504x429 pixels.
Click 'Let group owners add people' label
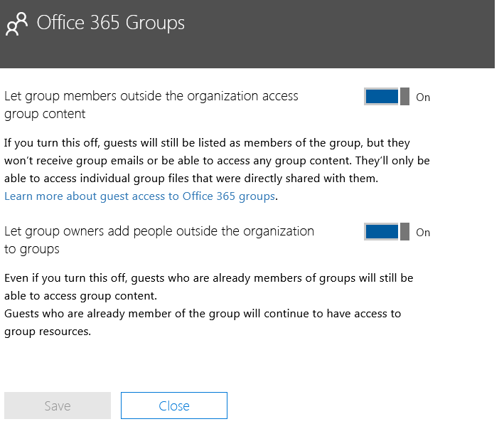tap(159, 240)
